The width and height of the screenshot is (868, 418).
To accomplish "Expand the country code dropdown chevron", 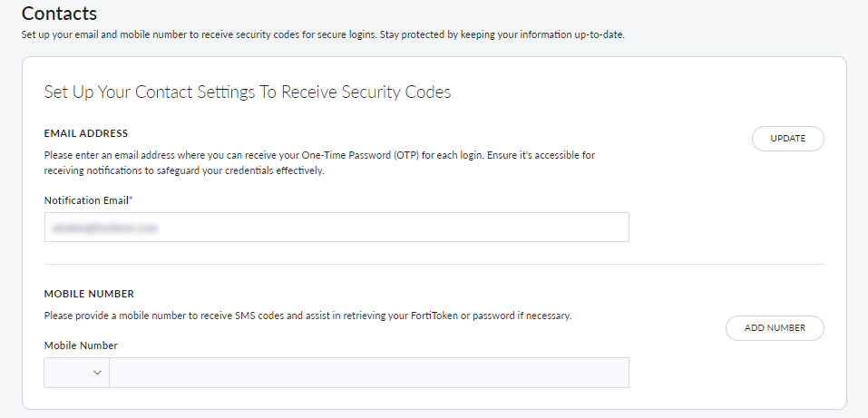I will coord(97,373).
